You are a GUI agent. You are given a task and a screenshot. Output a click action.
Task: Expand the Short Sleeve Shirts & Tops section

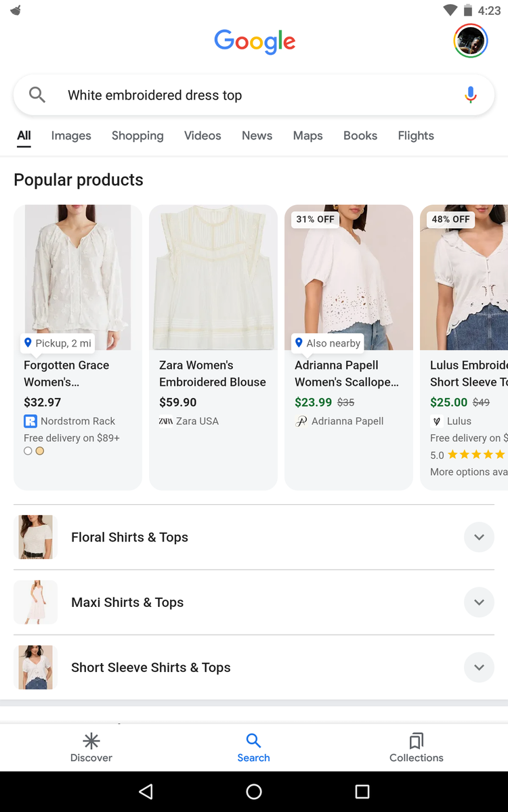coord(479,667)
